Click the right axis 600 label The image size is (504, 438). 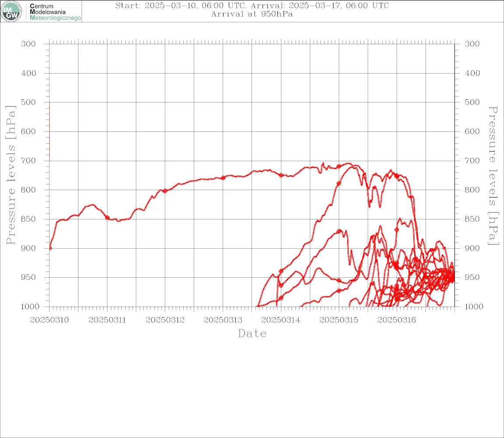472,131
